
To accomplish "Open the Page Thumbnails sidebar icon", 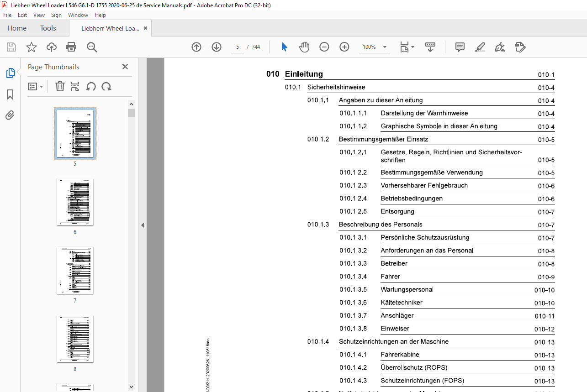I will click(x=10, y=73).
